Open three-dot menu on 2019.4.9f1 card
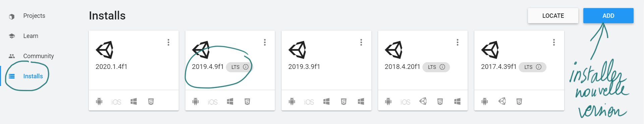 coord(265,42)
